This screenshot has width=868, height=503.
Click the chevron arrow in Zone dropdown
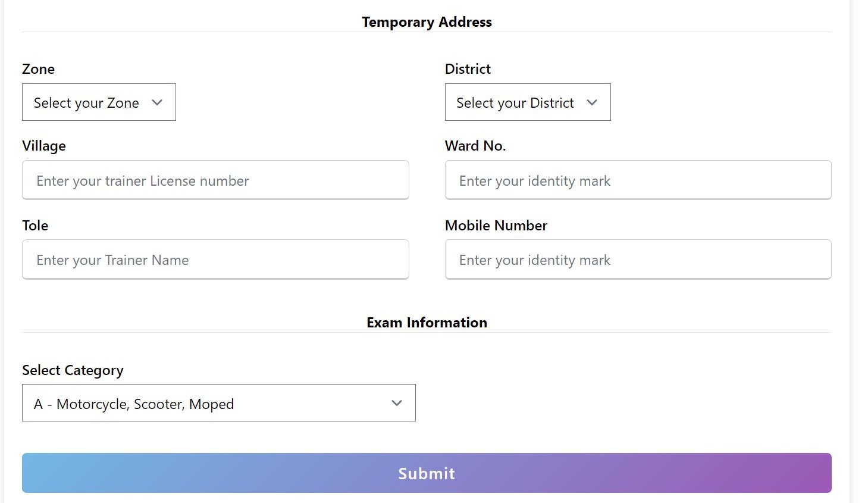(x=157, y=102)
